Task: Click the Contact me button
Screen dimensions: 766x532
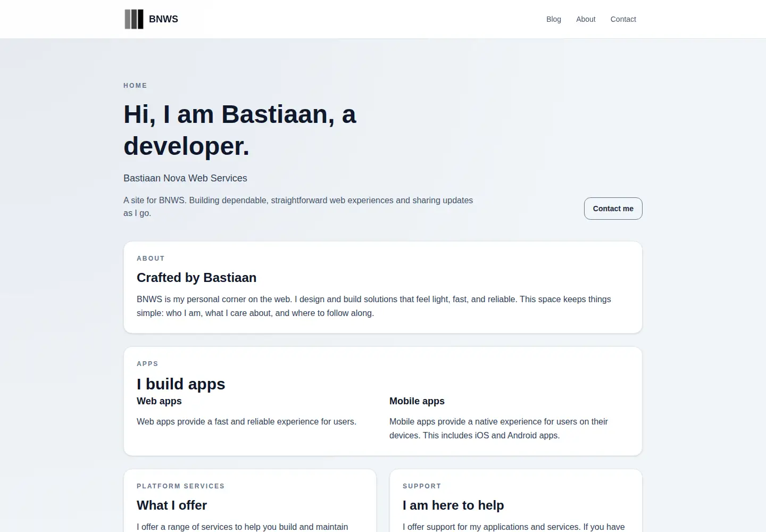Action: (x=613, y=209)
